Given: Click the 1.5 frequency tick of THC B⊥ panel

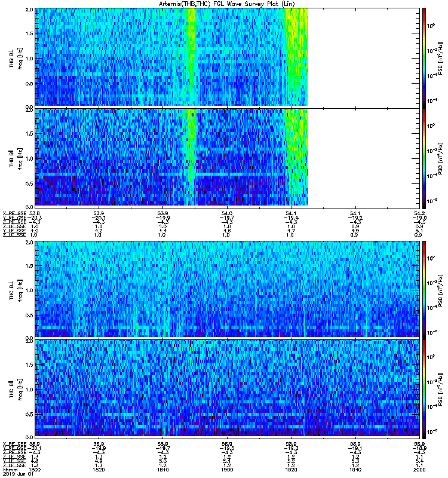Looking at the screenshot, I should coord(29,266).
